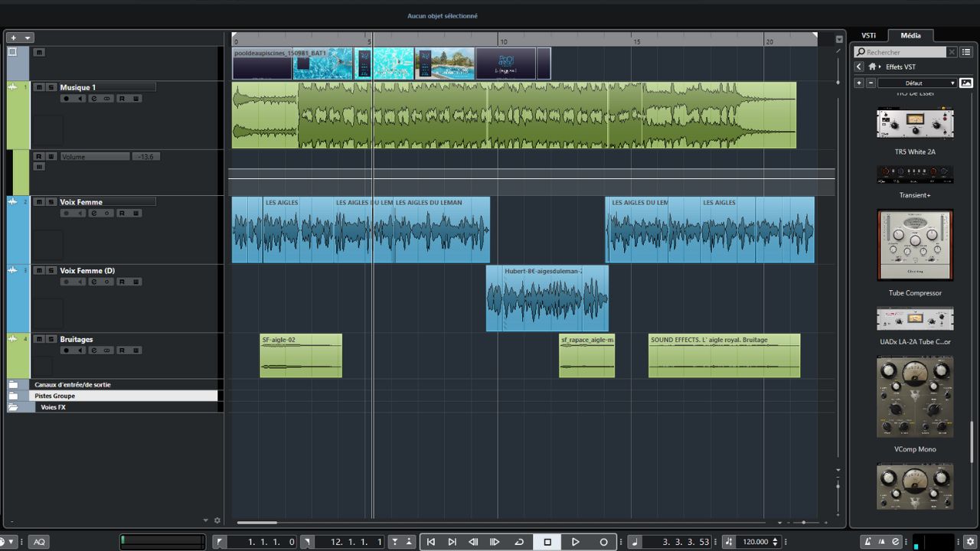Toggle the thumbnail image view button

966,83
